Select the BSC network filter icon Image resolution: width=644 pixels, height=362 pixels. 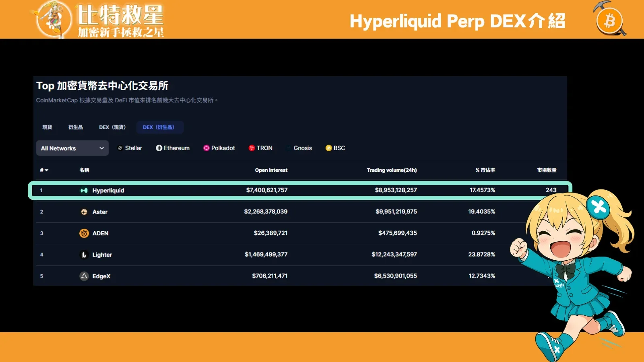(328, 148)
